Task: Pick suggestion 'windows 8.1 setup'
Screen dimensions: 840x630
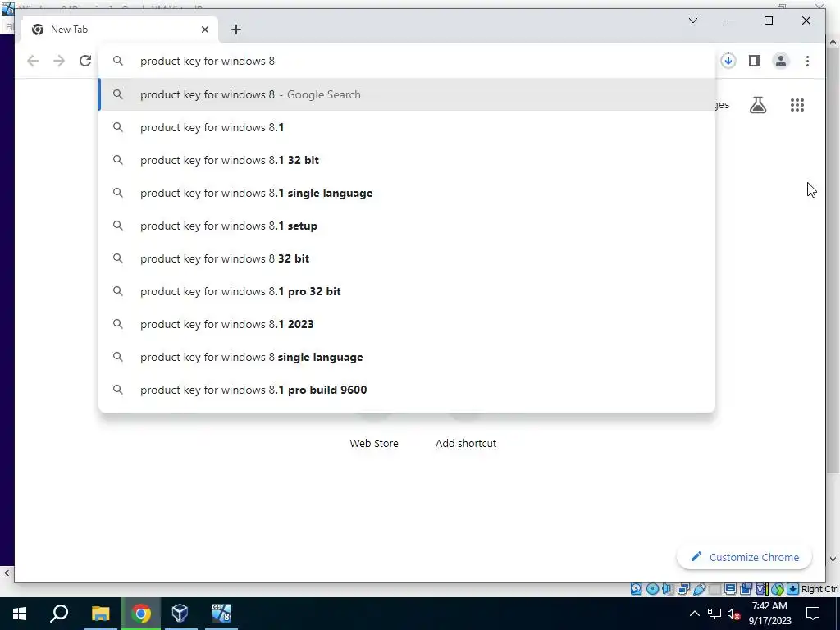Action: tap(407, 226)
